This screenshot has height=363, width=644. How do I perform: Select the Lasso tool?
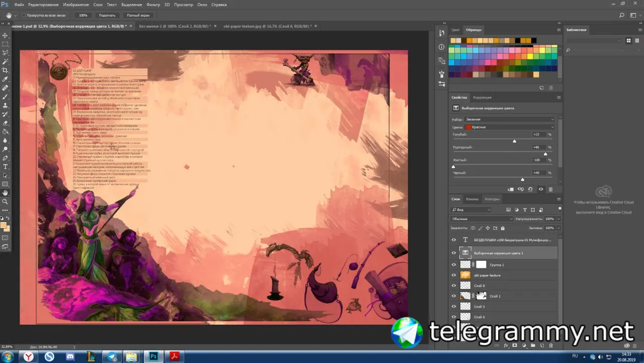point(6,52)
